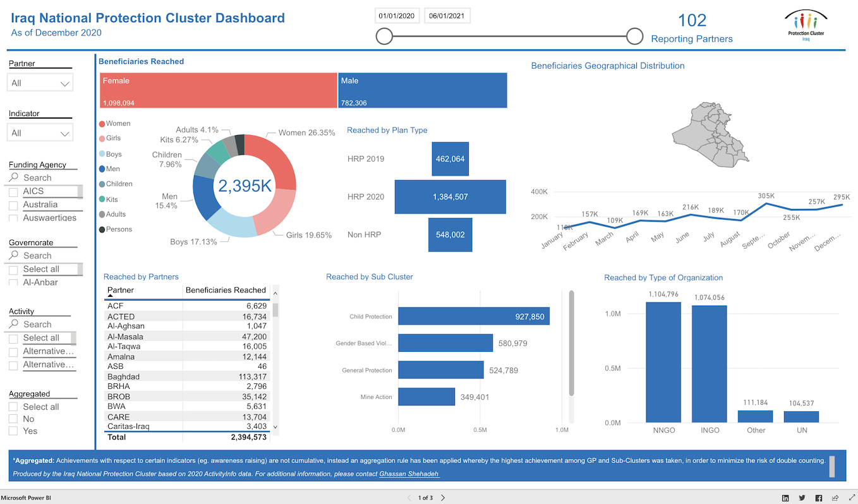
Task: Click Adults legend marker
Action: tap(102, 214)
